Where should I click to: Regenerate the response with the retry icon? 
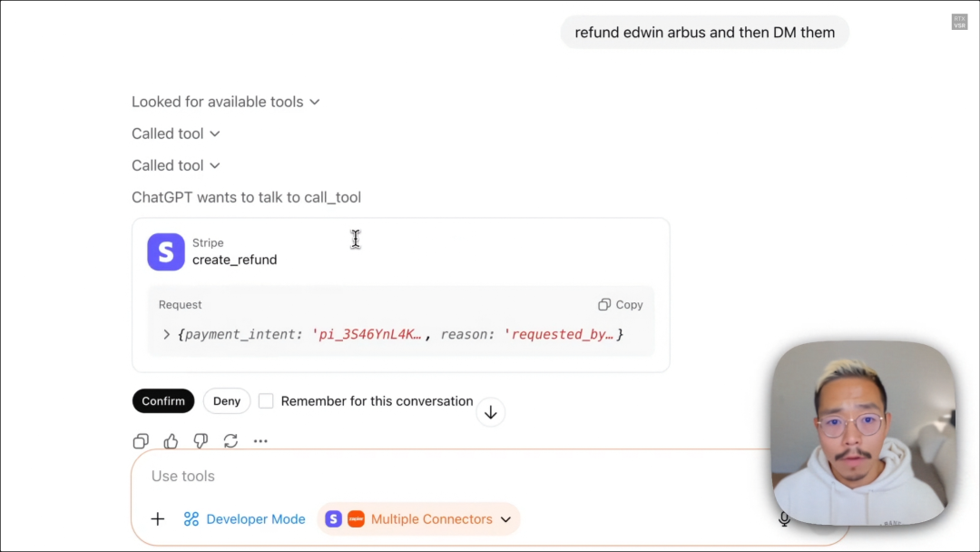230,441
